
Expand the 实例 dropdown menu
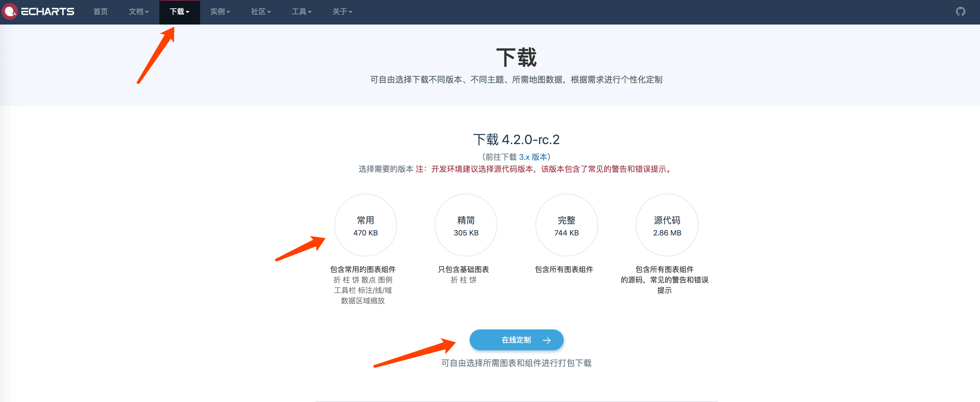[220, 12]
